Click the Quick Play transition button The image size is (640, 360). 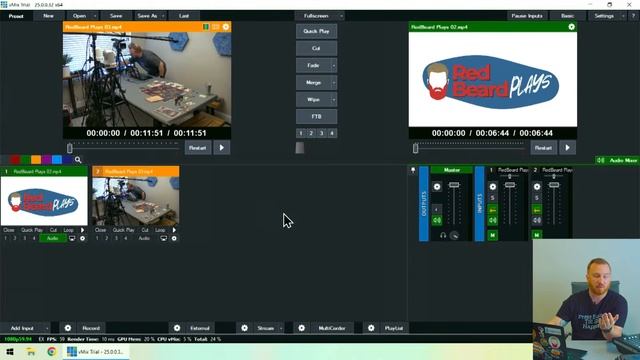click(x=316, y=31)
